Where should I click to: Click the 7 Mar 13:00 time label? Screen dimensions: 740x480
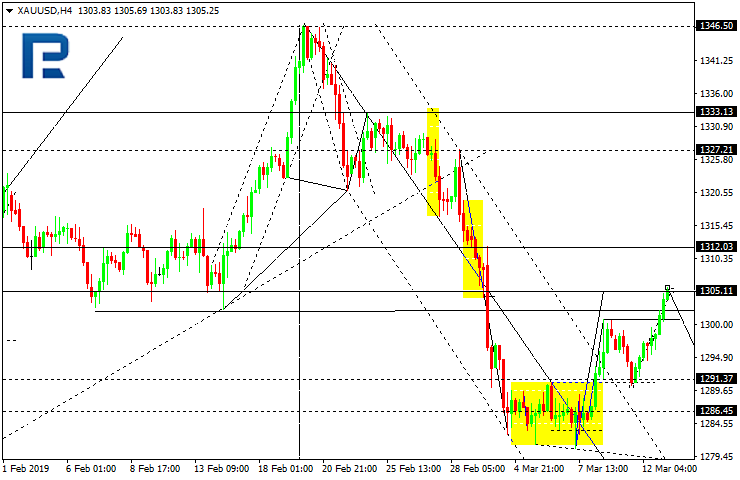point(603,469)
